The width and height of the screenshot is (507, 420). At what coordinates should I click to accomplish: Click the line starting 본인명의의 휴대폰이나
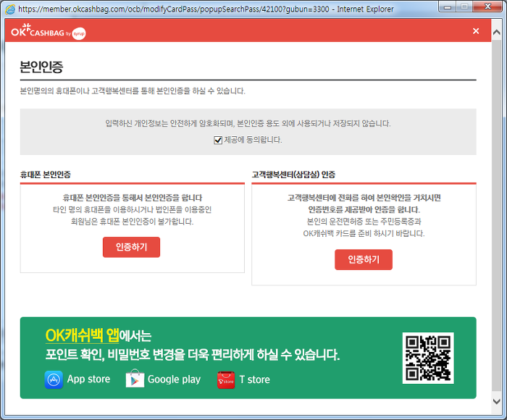[133, 91]
